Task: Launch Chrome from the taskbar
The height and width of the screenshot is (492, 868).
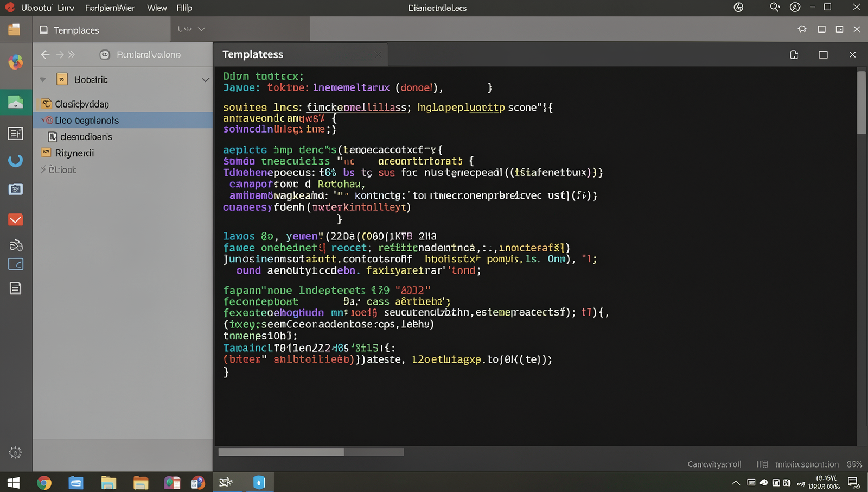Action: tap(44, 482)
